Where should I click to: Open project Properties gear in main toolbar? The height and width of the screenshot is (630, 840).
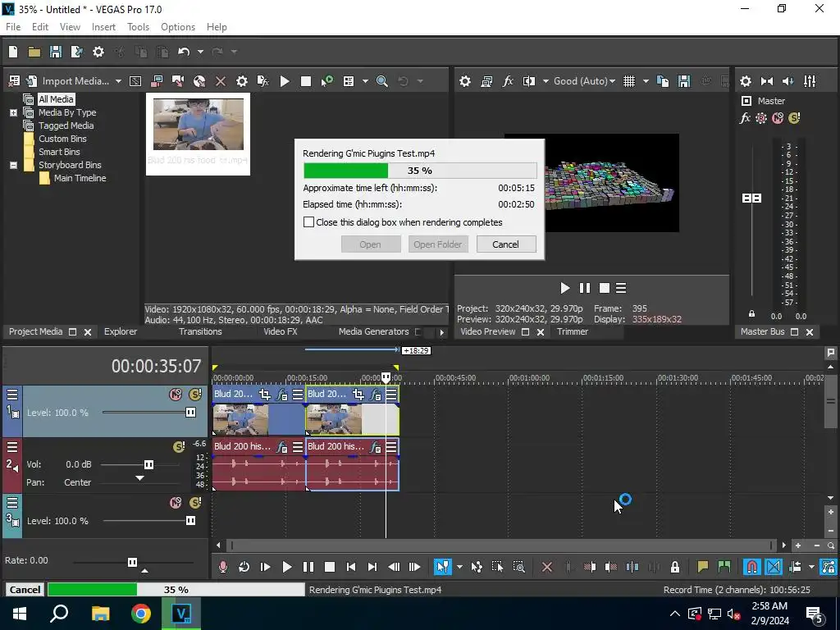98,52
